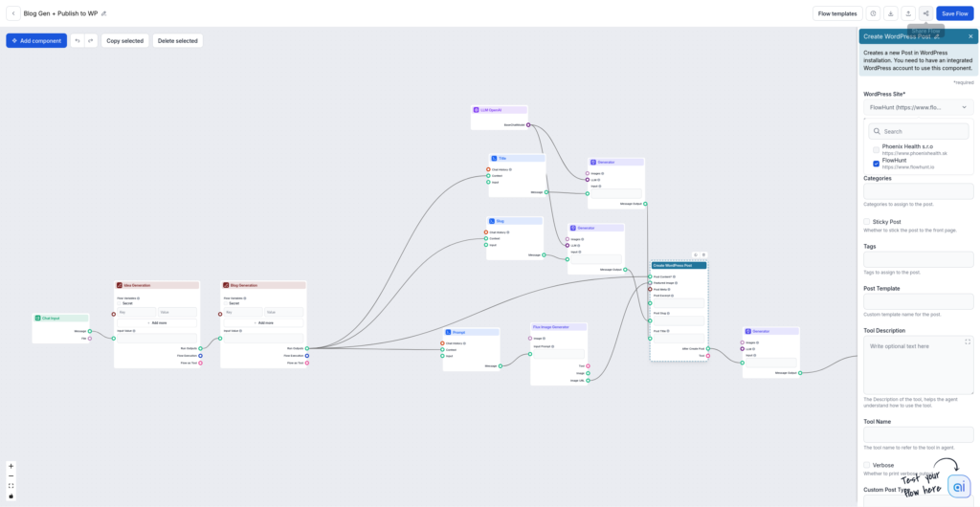Click the Delete selected button

[x=178, y=41]
